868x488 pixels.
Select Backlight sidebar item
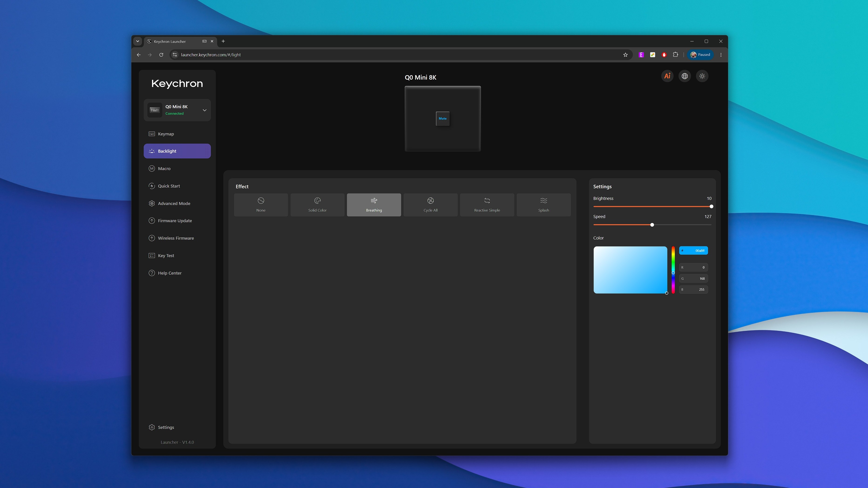pos(177,151)
